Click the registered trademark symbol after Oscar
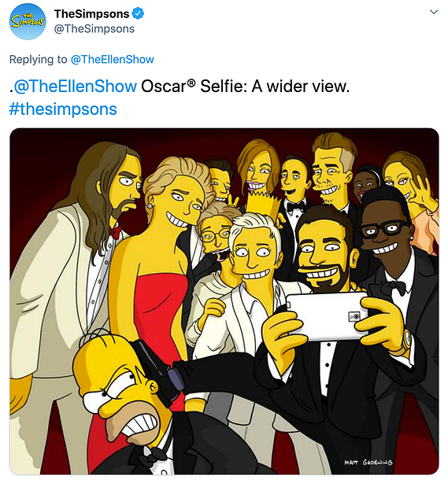 tap(192, 83)
